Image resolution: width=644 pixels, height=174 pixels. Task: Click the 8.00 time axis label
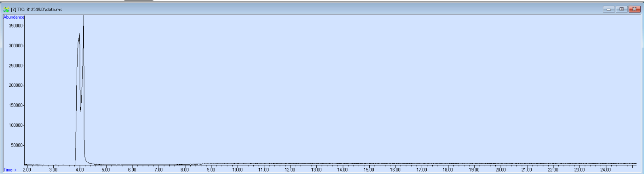click(185, 170)
